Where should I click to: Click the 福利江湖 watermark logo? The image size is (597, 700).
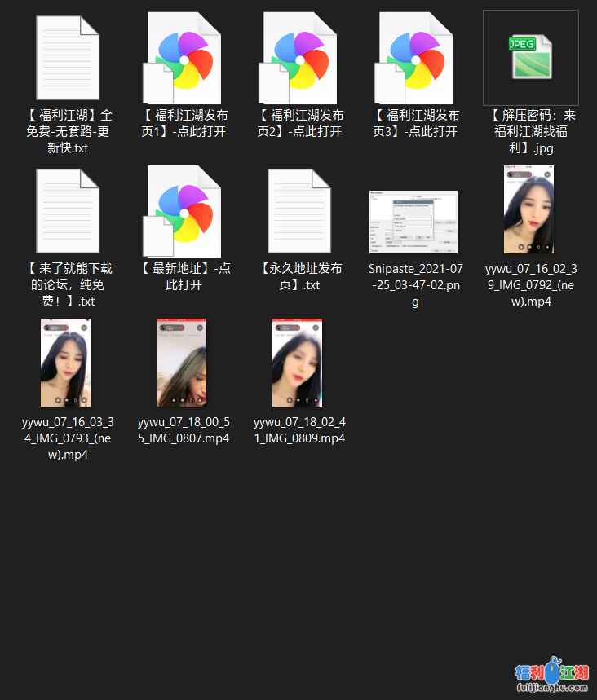coord(551,674)
